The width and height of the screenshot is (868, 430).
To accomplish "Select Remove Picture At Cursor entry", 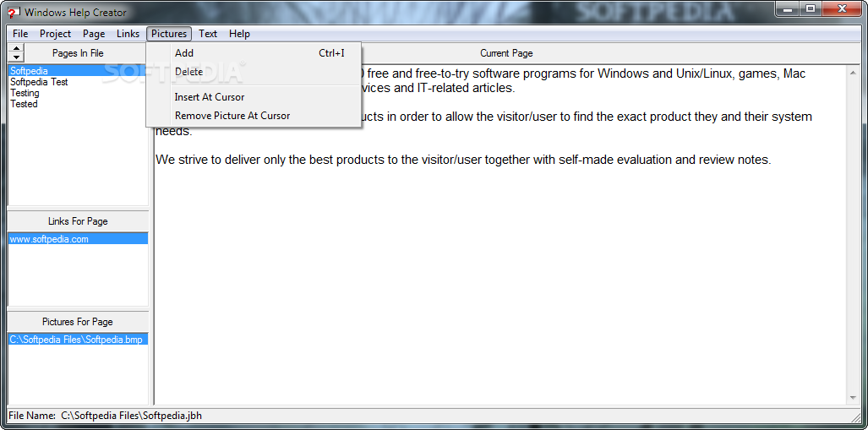I will pyautogui.click(x=254, y=116).
